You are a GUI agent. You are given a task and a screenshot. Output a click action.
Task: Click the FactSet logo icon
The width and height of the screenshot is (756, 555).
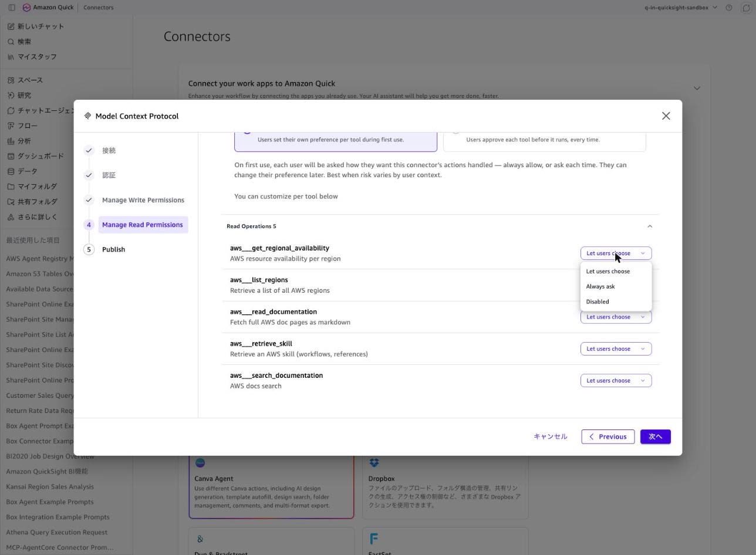click(373, 538)
